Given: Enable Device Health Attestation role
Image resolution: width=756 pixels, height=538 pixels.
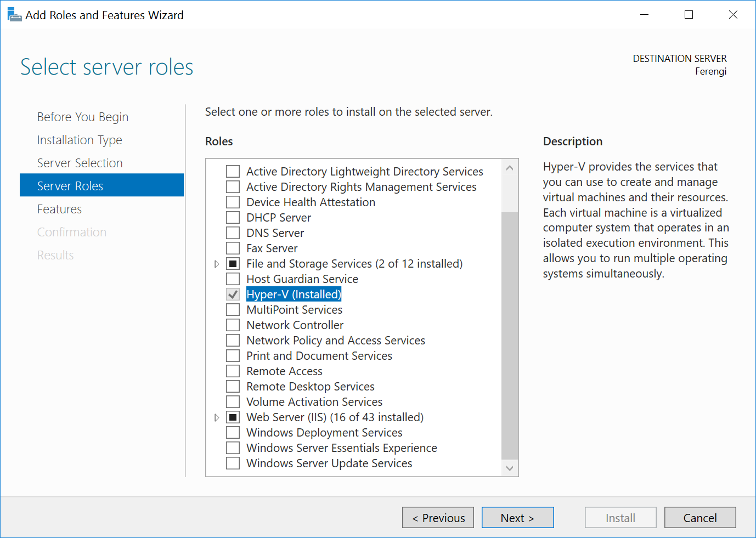Looking at the screenshot, I should click(x=233, y=202).
